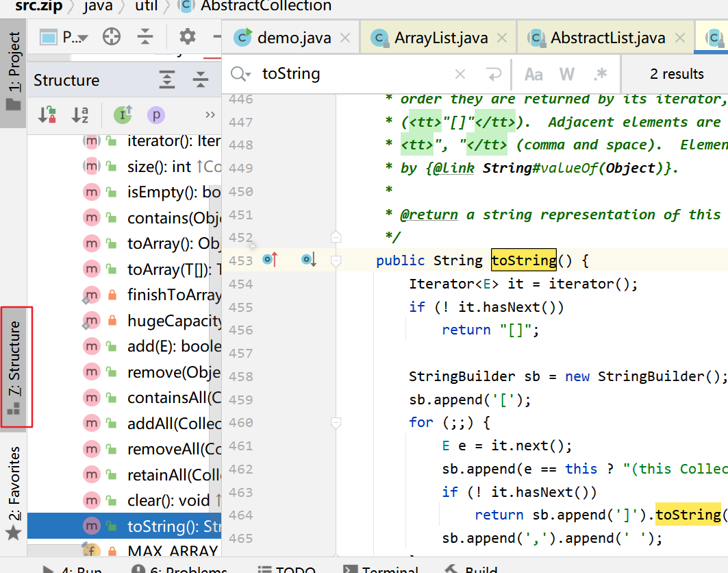
Task: Select finishToArray private method
Action: pyautogui.click(x=125, y=295)
